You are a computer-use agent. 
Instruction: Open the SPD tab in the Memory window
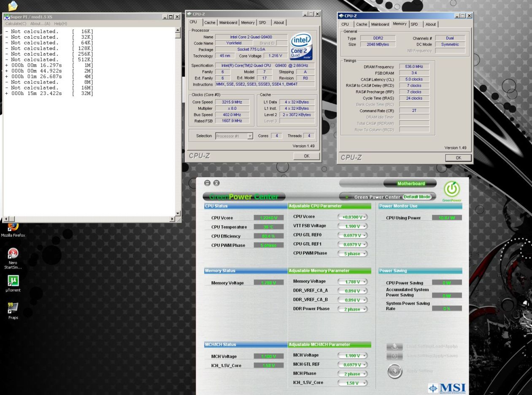point(415,24)
